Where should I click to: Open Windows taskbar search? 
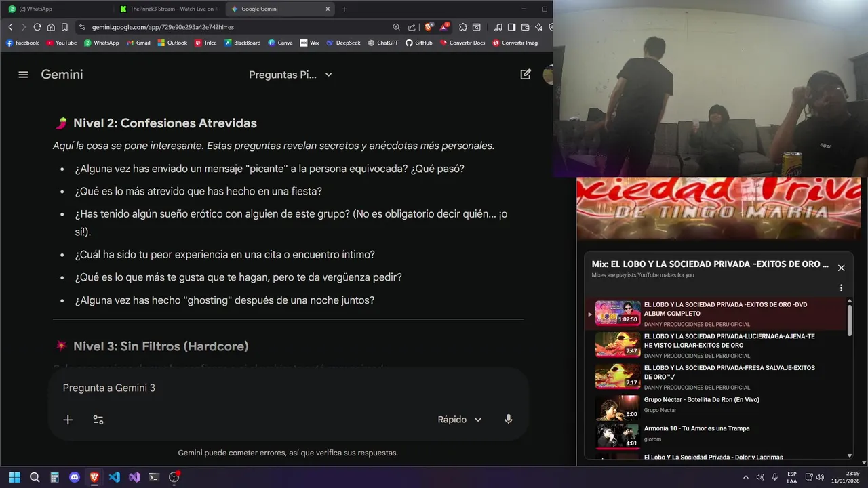point(35,477)
